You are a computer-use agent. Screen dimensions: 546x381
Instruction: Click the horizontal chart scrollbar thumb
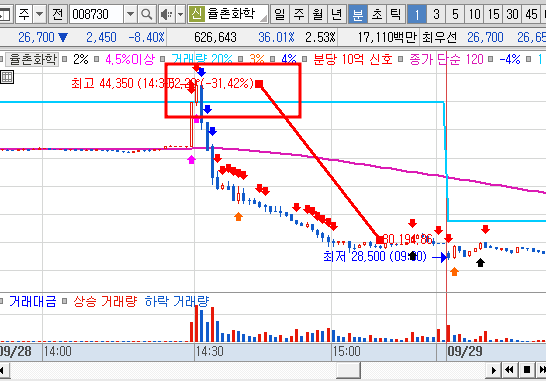pyautogui.click(x=348, y=370)
